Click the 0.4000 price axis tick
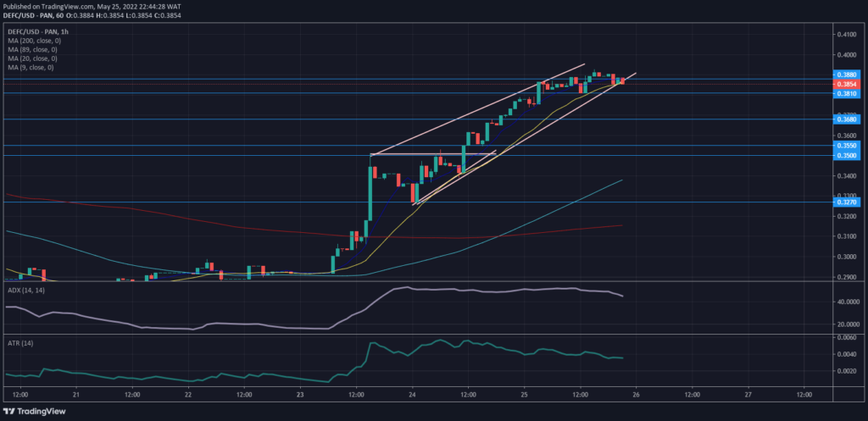This screenshot has height=421, width=868. point(847,55)
